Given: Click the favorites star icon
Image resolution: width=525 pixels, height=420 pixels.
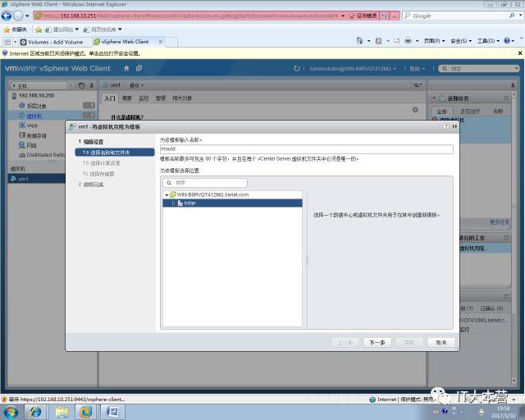Looking at the screenshot, I should pos(7,30).
